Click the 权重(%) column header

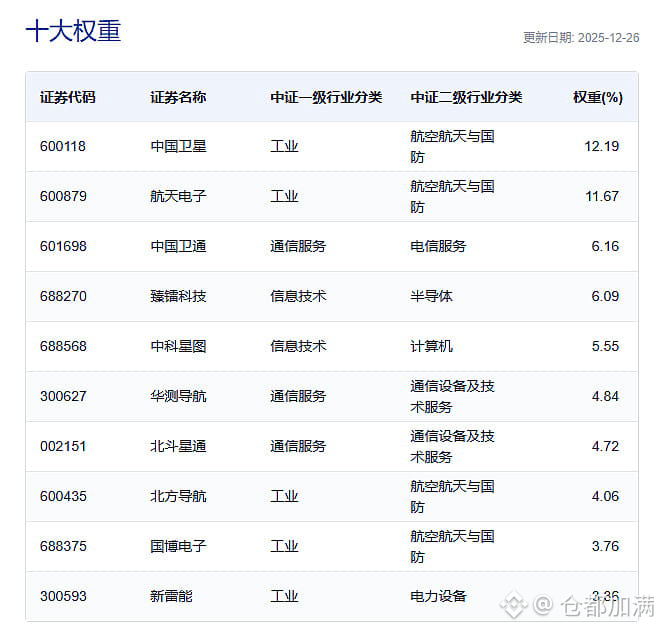(598, 97)
